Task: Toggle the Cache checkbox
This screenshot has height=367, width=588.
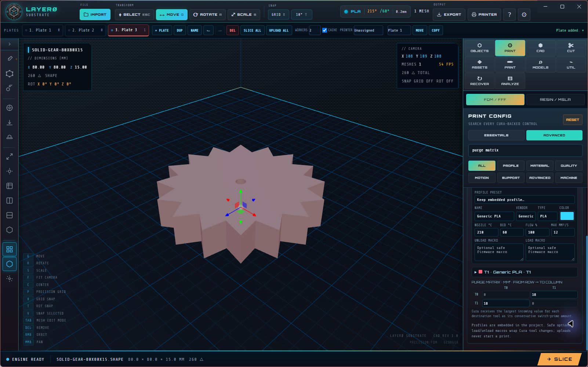Action: coord(324,30)
